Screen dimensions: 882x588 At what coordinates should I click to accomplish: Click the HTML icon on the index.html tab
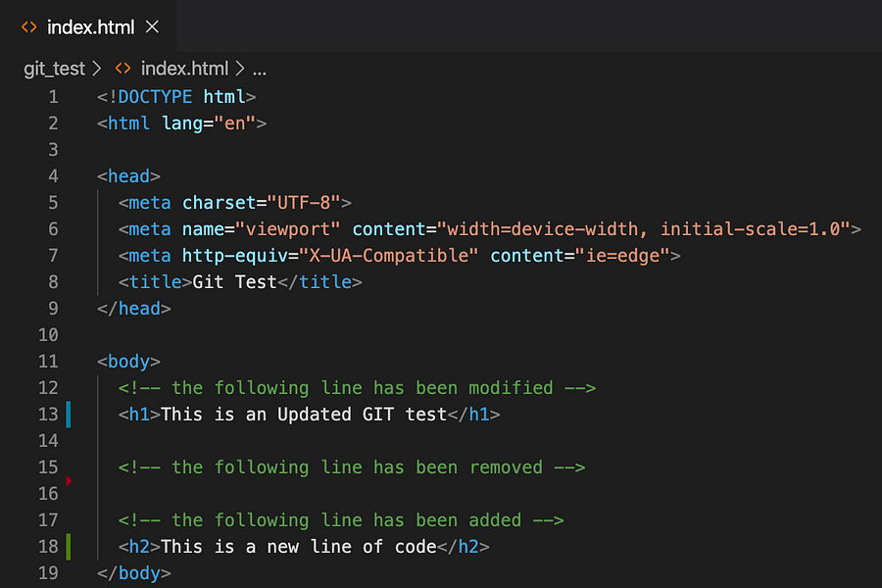28,27
